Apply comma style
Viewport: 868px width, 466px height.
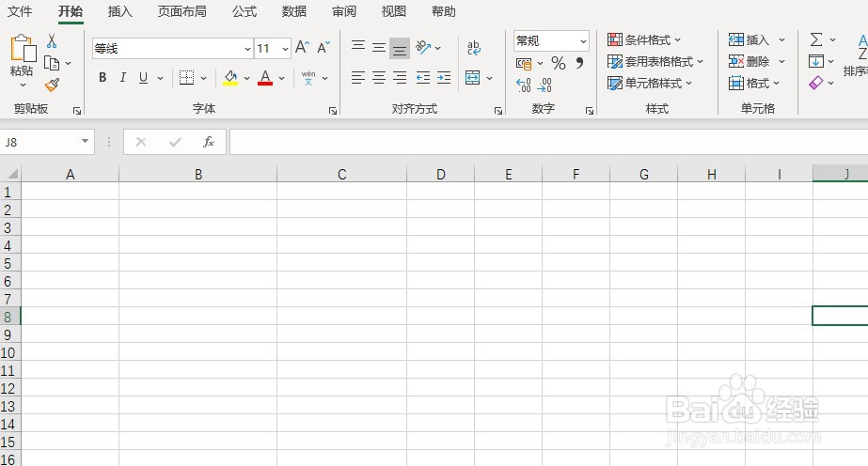point(579,62)
